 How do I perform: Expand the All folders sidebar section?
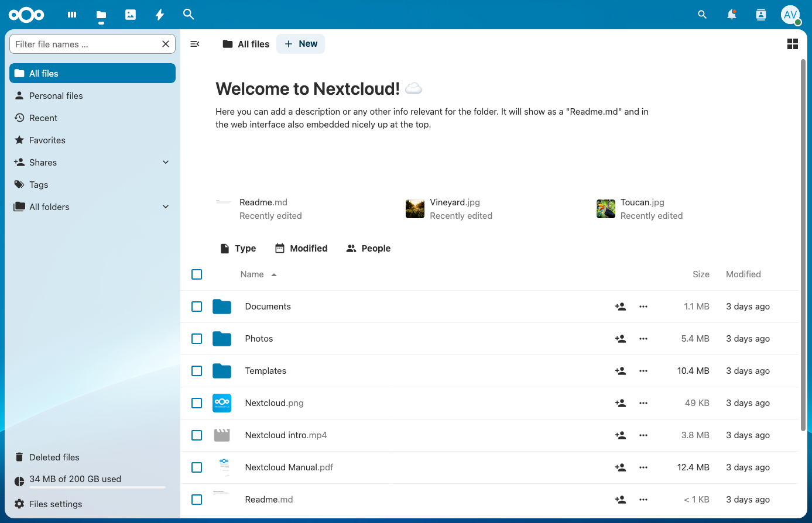166,207
